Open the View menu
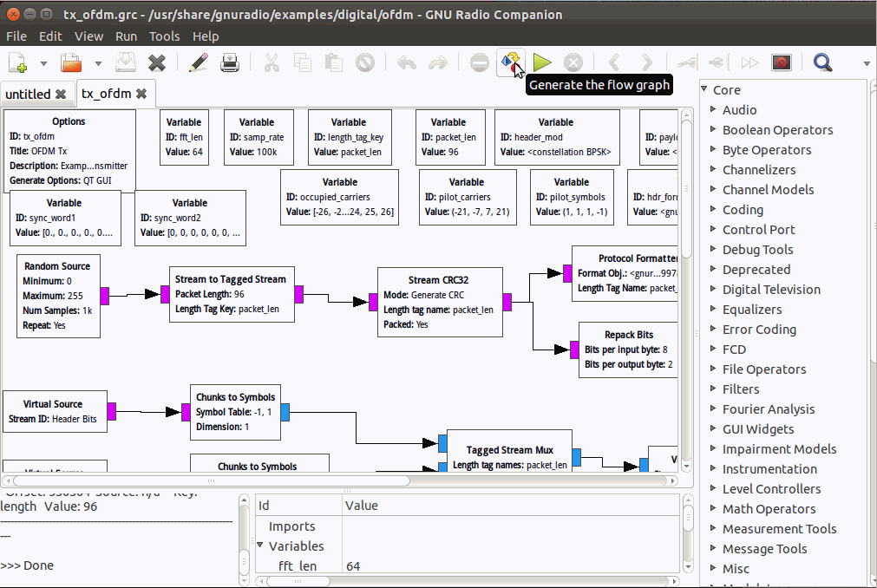Screen dimensions: 877x588 pos(89,36)
